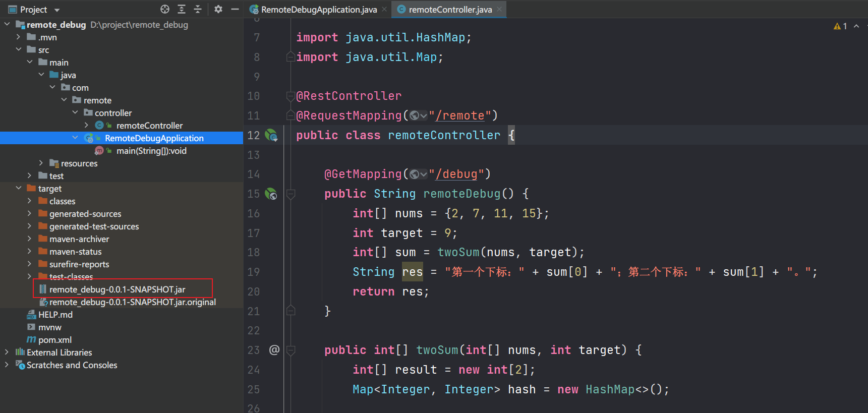868x413 pixels.
Task: Select the maven-archiver folder
Action: pos(79,239)
